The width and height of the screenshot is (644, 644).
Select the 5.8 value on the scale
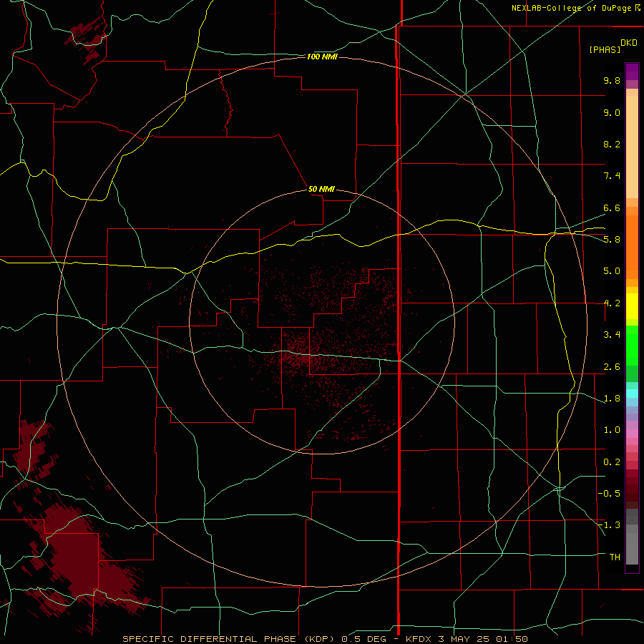pos(612,239)
